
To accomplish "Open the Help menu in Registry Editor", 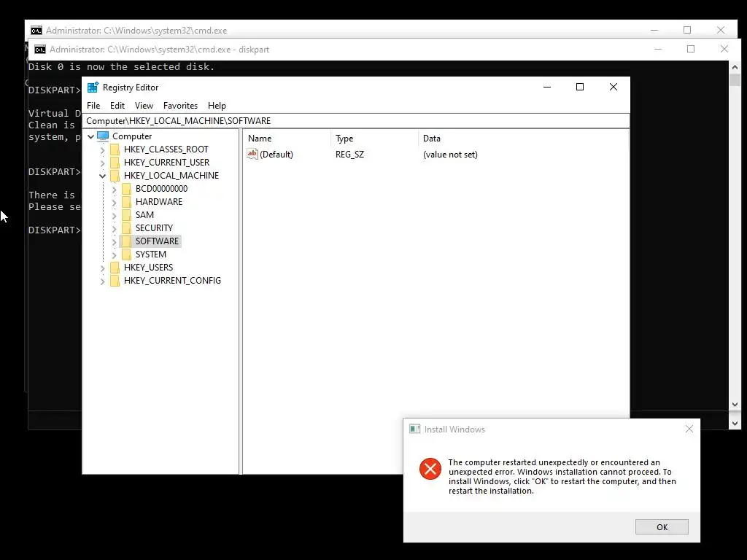I will [217, 106].
